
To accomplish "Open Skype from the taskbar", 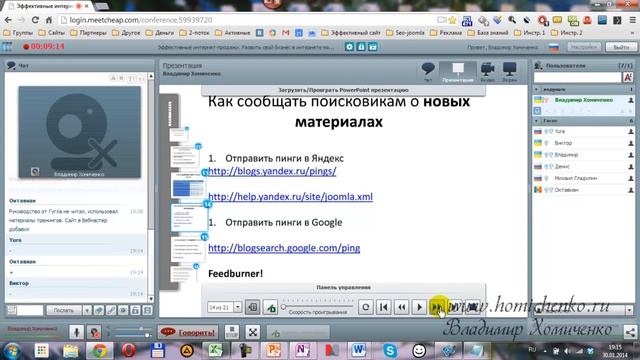I will tap(390, 351).
